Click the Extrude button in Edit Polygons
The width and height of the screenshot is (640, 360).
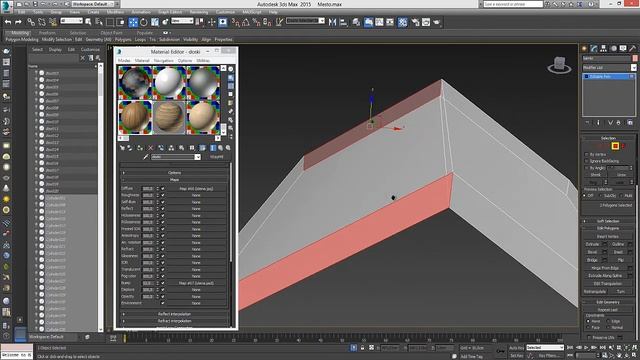click(592, 244)
